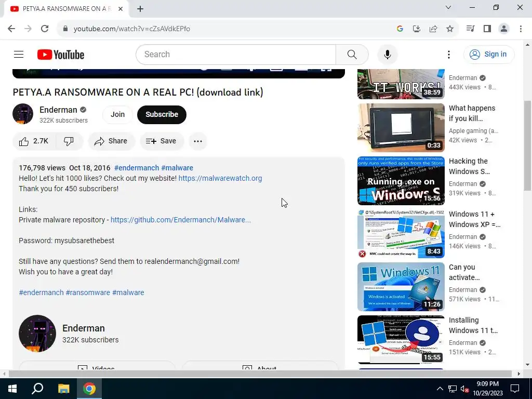Open the github.com/Endermanch/Malware link
Image resolution: width=532 pixels, height=399 pixels.
tap(180, 220)
